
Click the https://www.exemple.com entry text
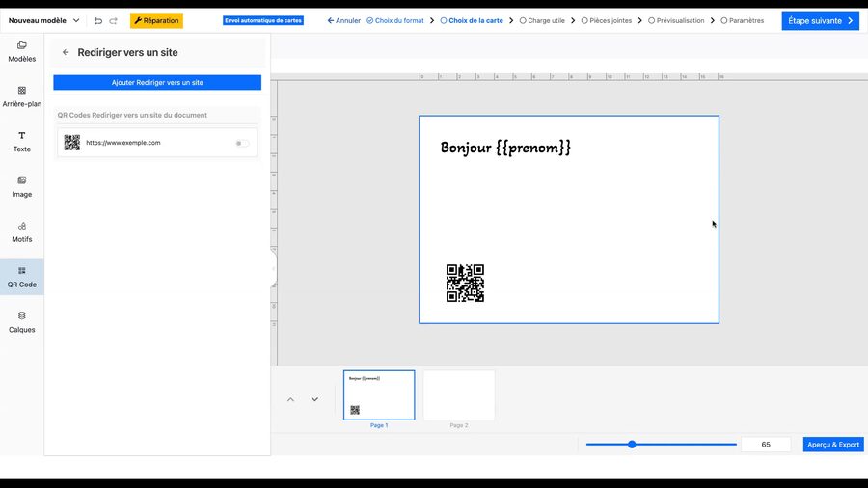point(122,142)
